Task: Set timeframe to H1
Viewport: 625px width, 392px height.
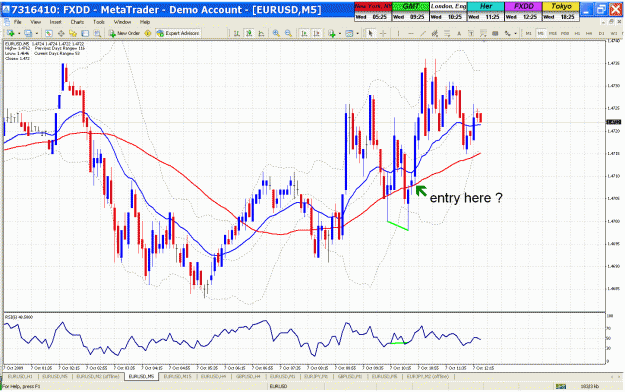Action: point(577,33)
